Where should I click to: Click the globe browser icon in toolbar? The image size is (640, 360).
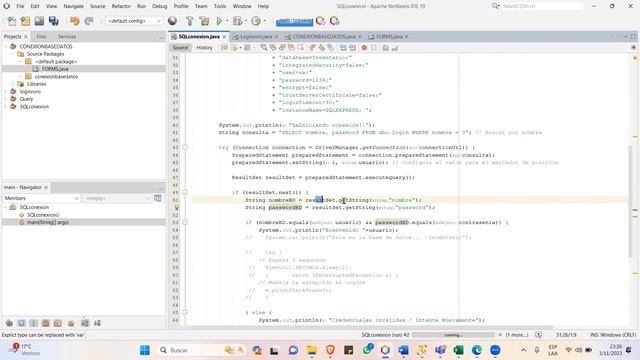(173, 21)
